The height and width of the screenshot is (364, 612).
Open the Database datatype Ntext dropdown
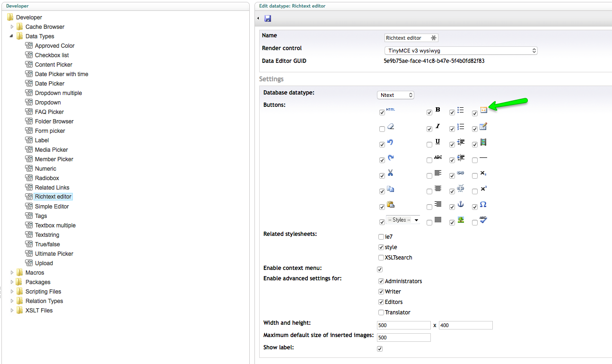click(396, 95)
